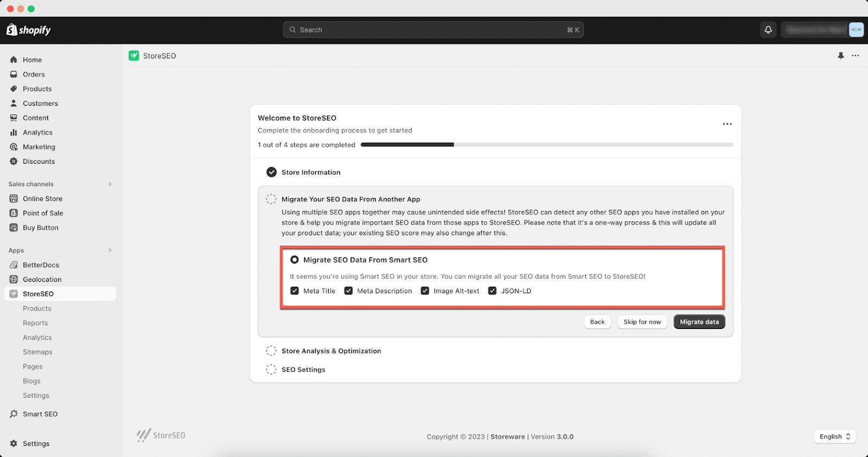Click the StoreSEO footer logo
868x457 pixels.
(161, 435)
